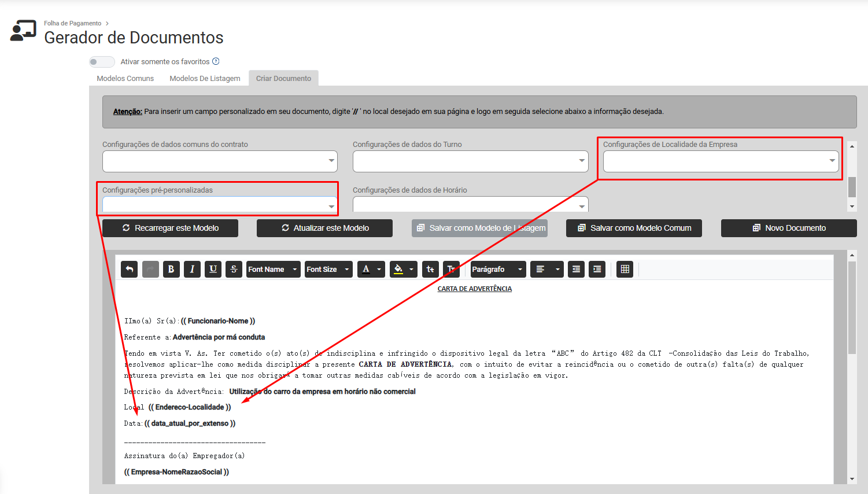Click the document editor vertical scrollbar thumb

click(851, 307)
